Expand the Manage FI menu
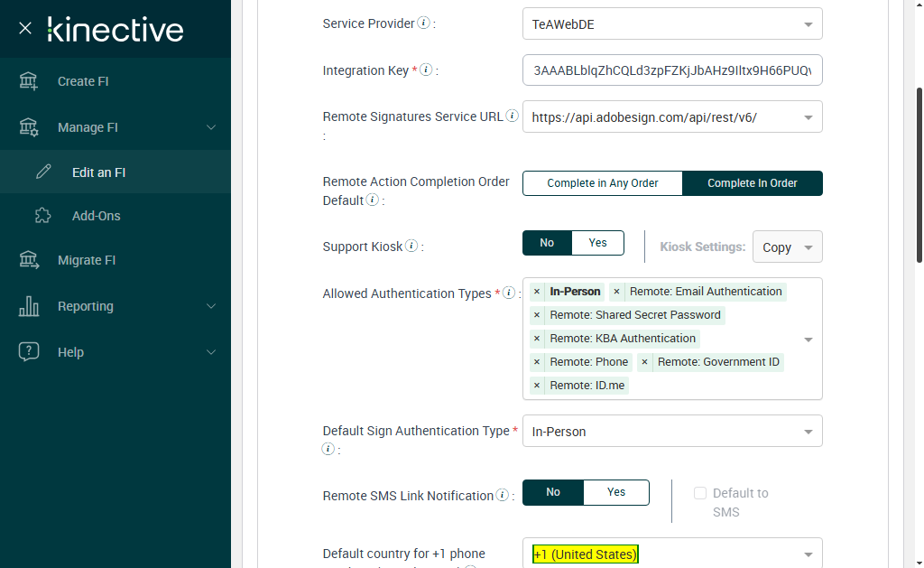 click(x=211, y=127)
